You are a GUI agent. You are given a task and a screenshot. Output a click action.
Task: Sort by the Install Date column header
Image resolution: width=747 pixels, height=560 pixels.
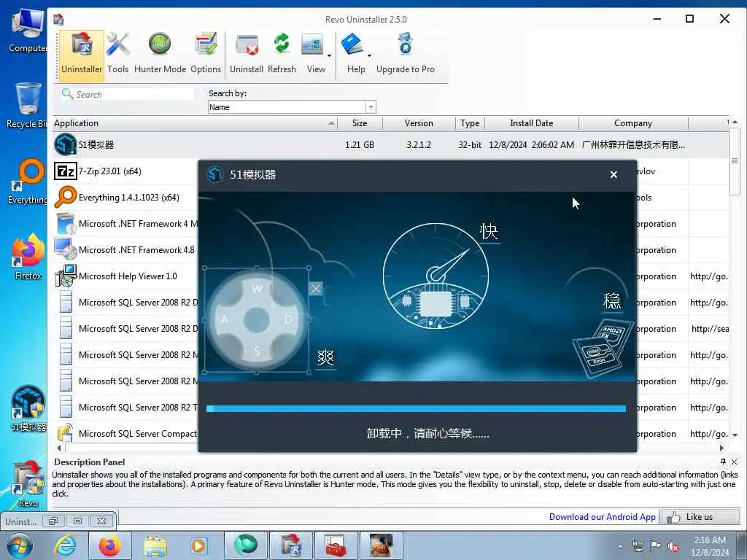(532, 123)
